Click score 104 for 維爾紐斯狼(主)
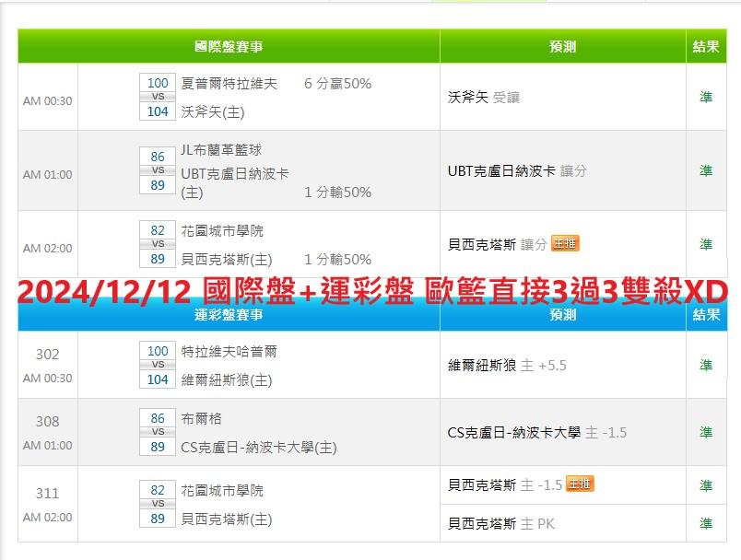Viewport: 741px width, 560px height. tap(158, 379)
